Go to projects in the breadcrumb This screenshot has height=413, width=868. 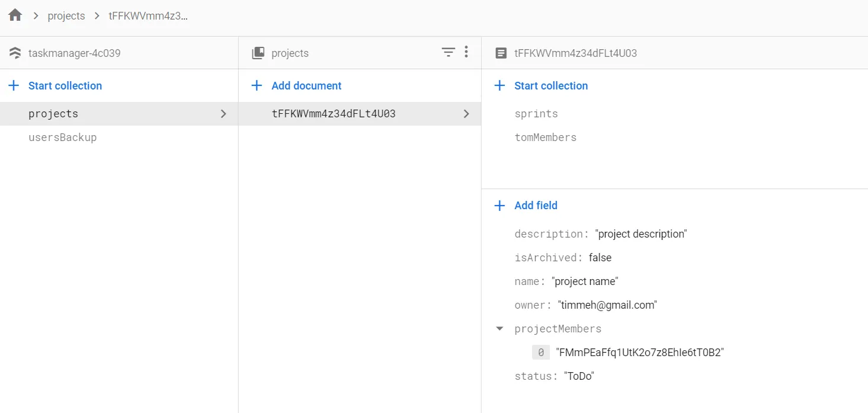(66, 16)
